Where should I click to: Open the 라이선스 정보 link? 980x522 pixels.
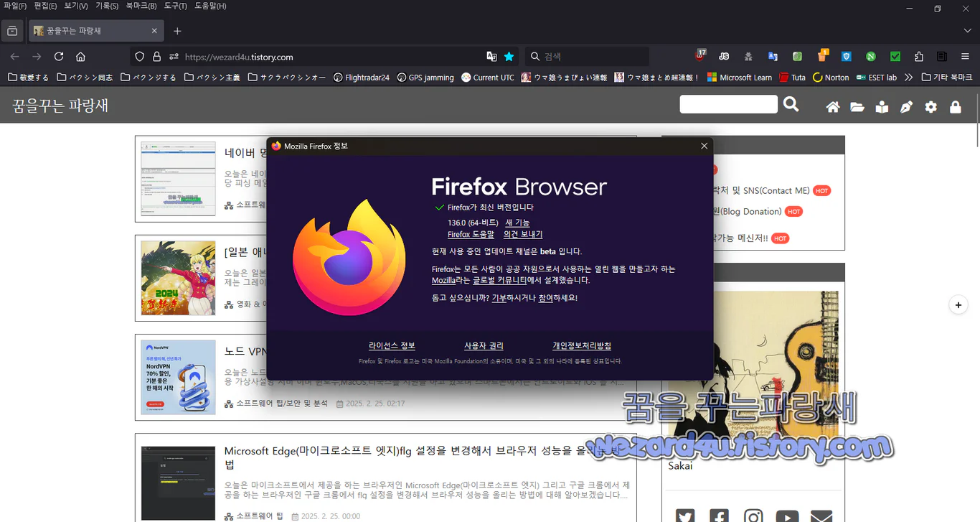click(391, 345)
